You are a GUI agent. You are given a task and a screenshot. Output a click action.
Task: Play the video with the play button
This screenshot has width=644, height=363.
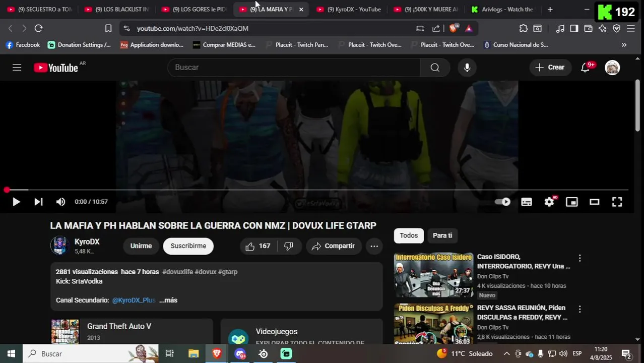point(16,202)
